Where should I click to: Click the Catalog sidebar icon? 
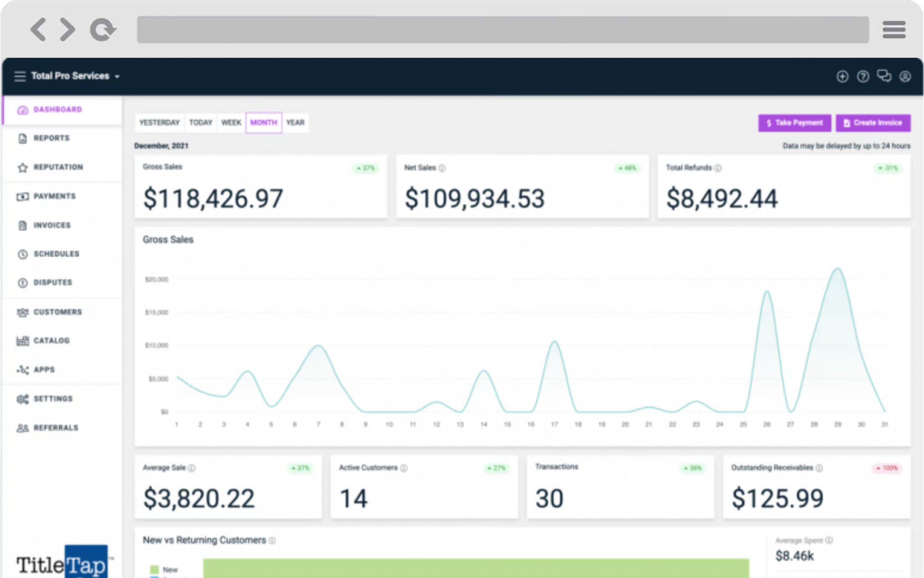23,340
